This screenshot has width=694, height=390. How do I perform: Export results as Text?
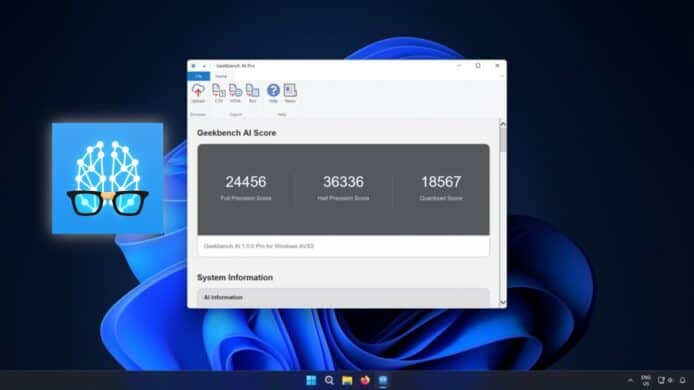252,93
